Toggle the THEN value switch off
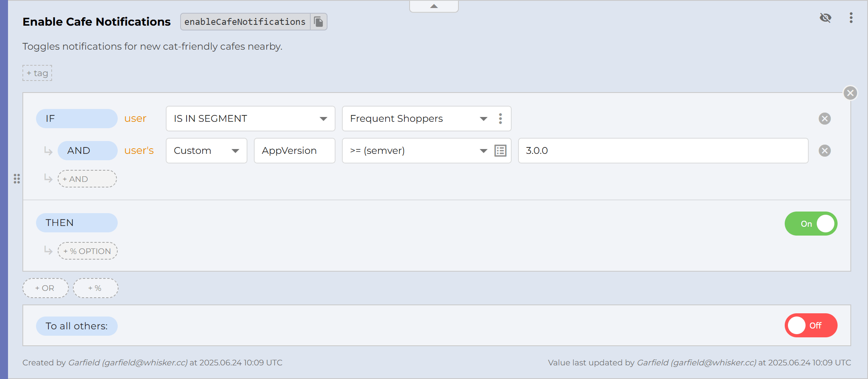Screen dimensions: 868x379 click(x=811, y=224)
